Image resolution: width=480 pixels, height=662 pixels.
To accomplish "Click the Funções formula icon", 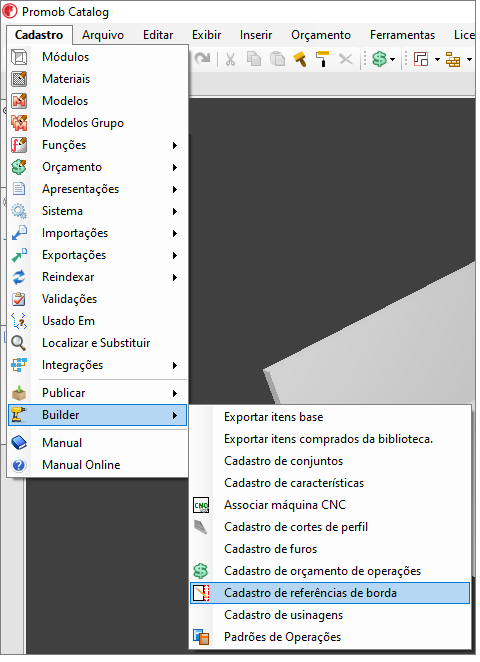I will 19,145.
